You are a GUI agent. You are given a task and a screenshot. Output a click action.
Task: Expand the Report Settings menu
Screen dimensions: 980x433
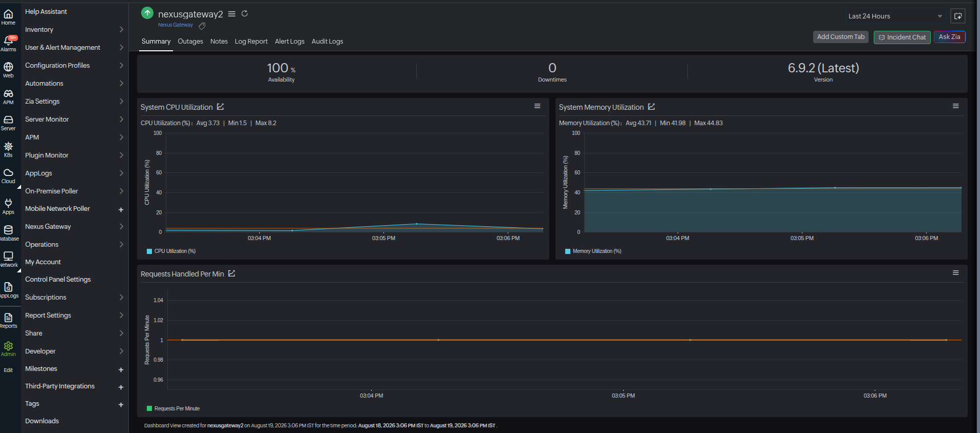pos(74,316)
